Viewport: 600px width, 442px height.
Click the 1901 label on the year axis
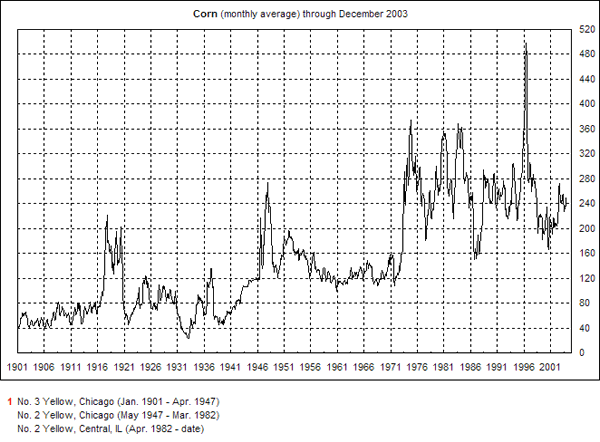point(18,368)
